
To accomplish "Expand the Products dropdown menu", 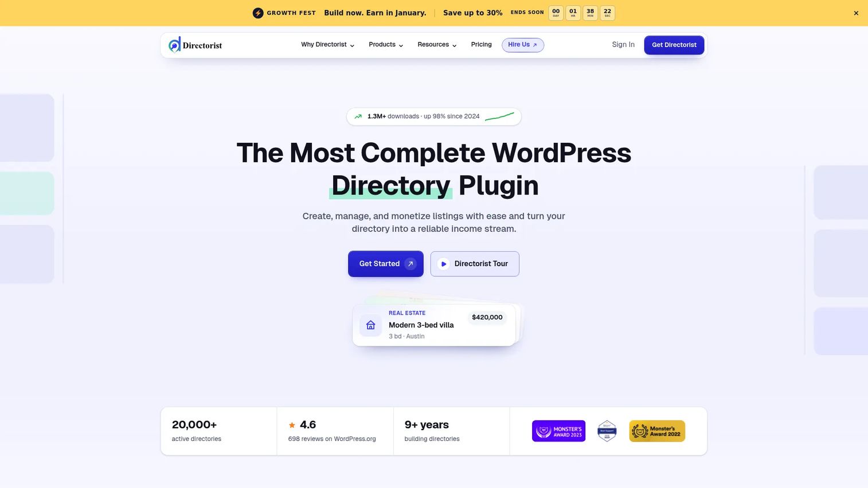I will click(x=386, y=45).
